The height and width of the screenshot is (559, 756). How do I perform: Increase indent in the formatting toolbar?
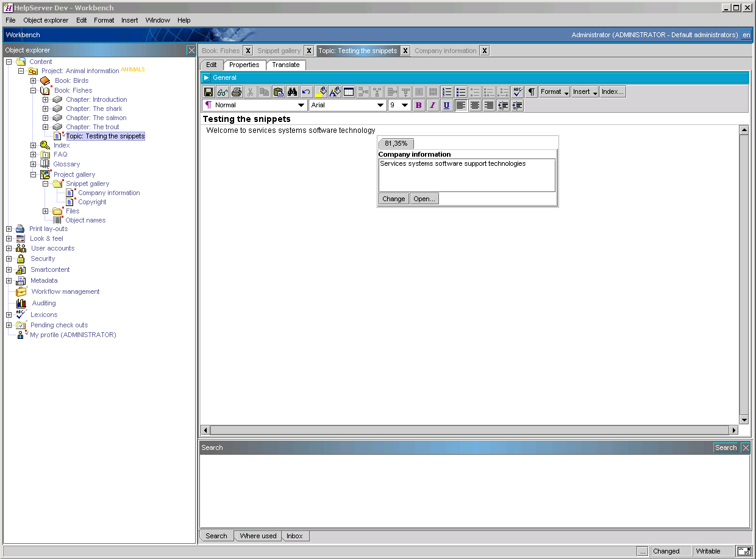coord(517,105)
